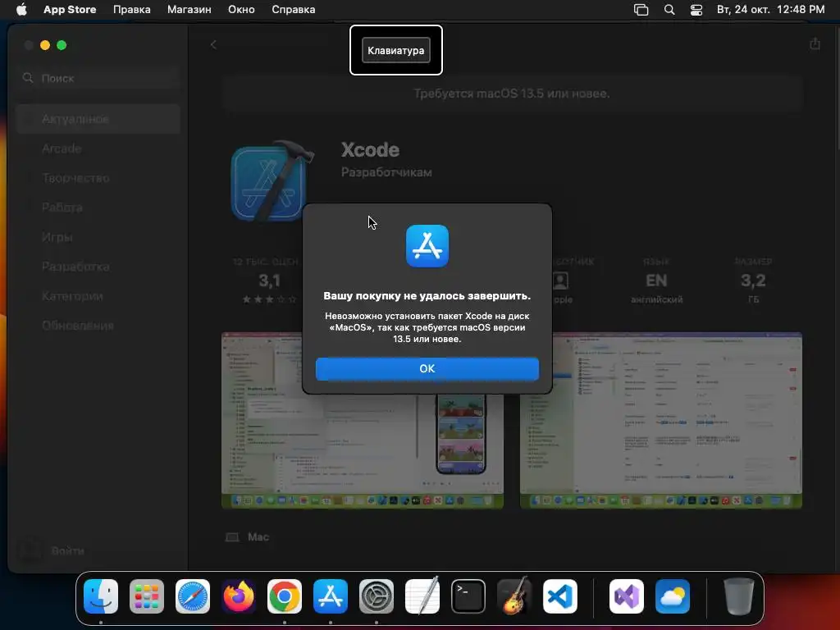Screen dimensions: 840x630
Task: Click the App Store icon in the dialog
Action: 427,246
